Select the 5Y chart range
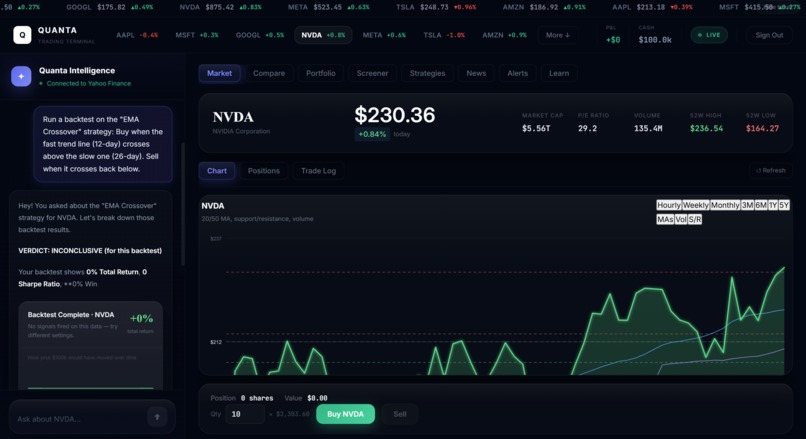This screenshot has width=806, height=439. 784,205
